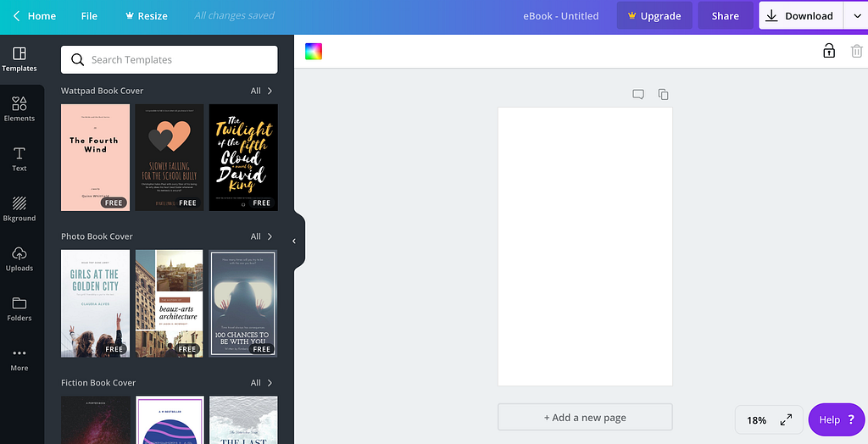This screenshot has width=868, height=444.
Task: Open the Bkground sidebar tab
Action: pyautogui.click(x=19, y=208)
